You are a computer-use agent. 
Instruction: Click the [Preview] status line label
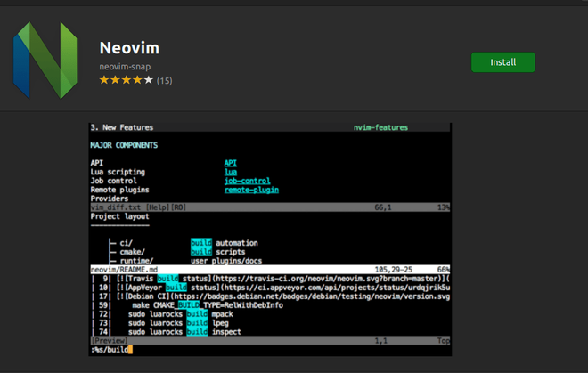[x=109, y=341]
